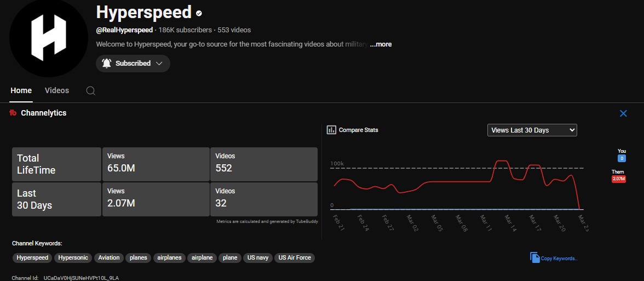The height and width of the screenshot is (281, 644).
Task: Click the last 30 days Views 2.07M cell
Action: [156, 199]
